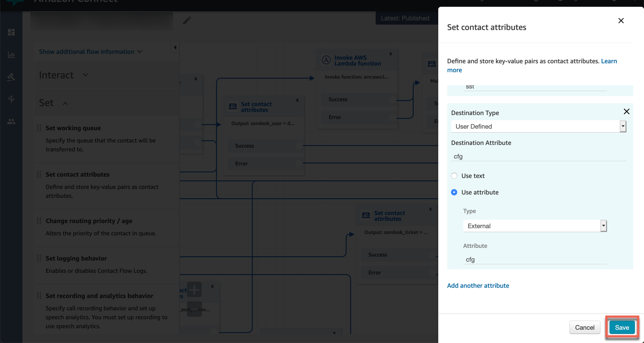Viewport: 644px width, 343px height.
Task: Click Add another attribute link
Action: pyautogui.click(x=478, y=285)
